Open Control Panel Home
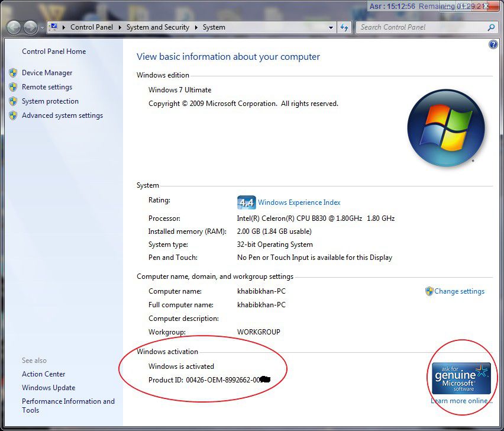This screenshot has height=431, width=504. pos(53,52)
